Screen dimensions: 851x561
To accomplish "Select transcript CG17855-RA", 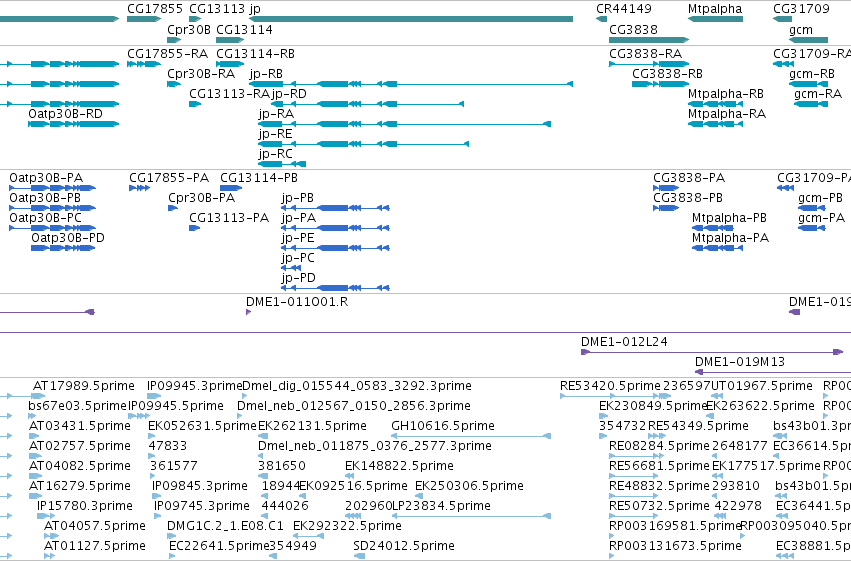I will (167, 54).
